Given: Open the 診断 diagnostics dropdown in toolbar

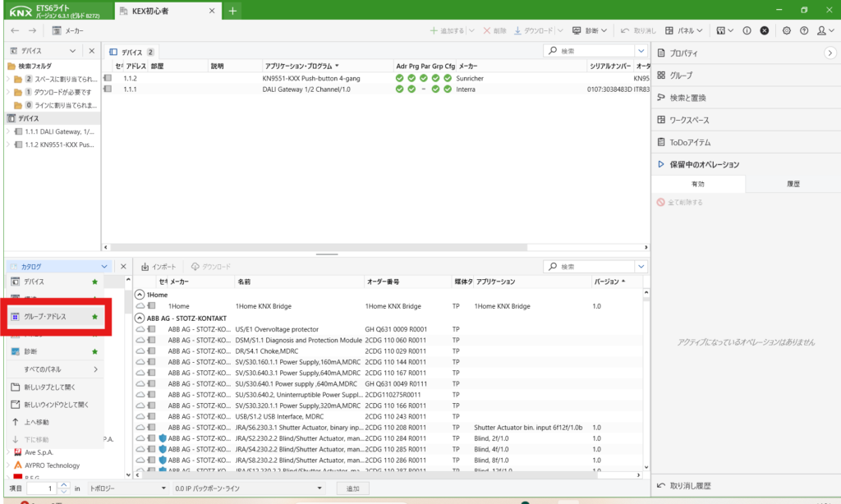Looking at the screenshot, I should click(x=591, y=30).
